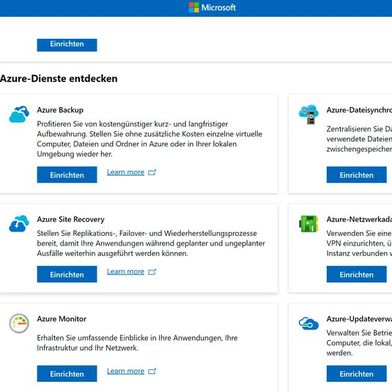Click the Azure-Updateverwaltung cloud icon

point(309,323)
